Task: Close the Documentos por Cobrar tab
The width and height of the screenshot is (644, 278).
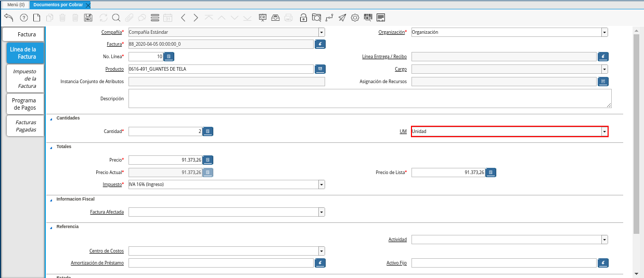Action: coord(87,5)
